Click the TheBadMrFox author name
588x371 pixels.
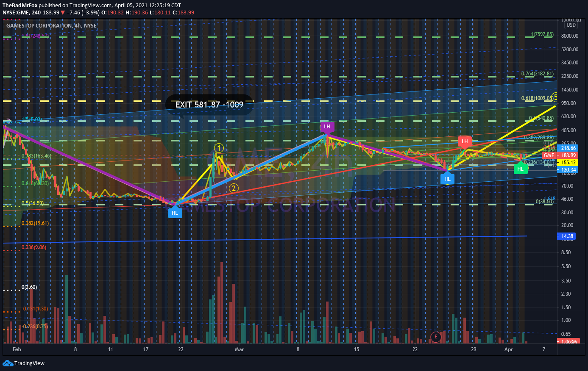pyautogui.click(x=20, y=6)
